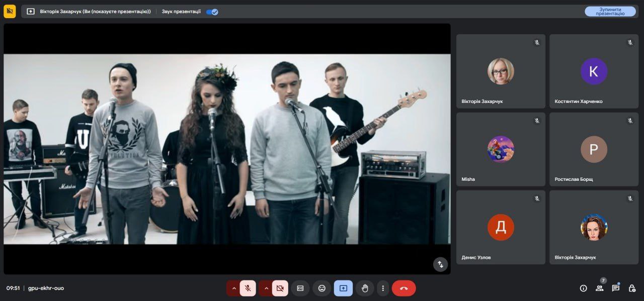The width and height of the screenshot is (644, 301).
Task: Open the meeting details info icon
Action: coord(583,288)
